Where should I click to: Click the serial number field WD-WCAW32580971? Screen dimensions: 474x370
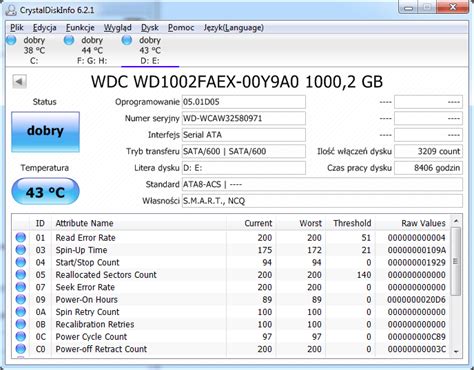[244, 118]
